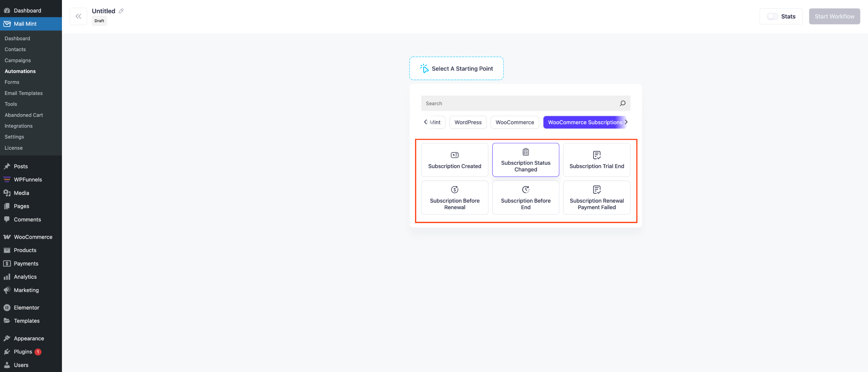The image size is (868, 372).
Task: Click the Draft status badge
Action: [99, 21]
